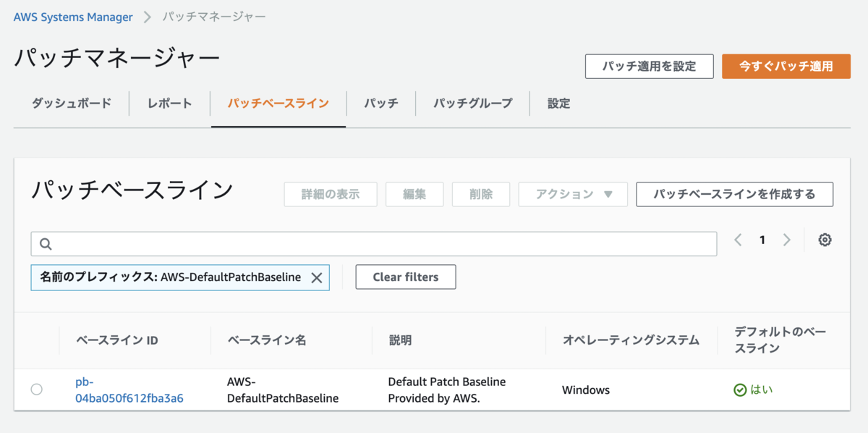Focus the baseline search input field

coord(374,244)
